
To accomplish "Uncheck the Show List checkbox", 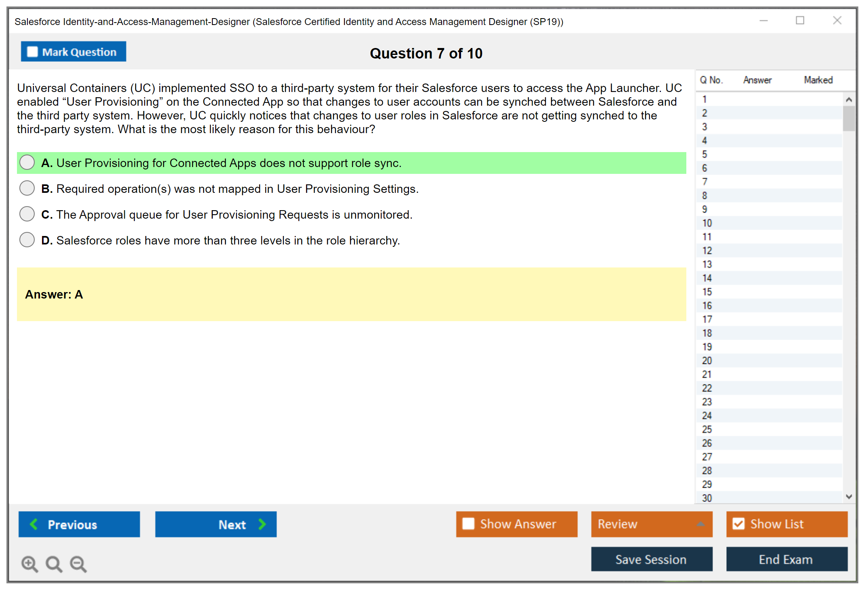I will click(738, 524).
